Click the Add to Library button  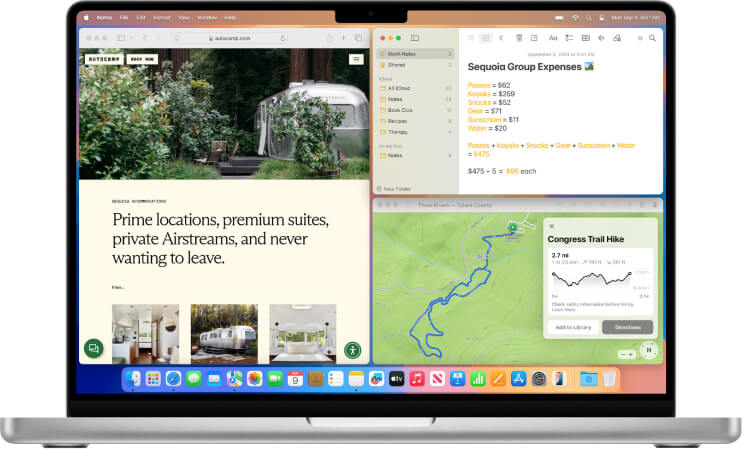pos(573,327)
